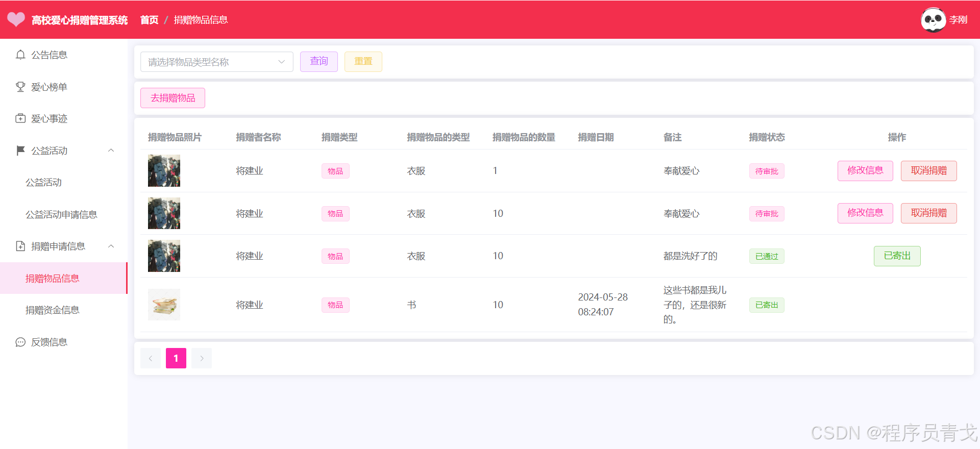Open the 公告信息 menu item

64,55
